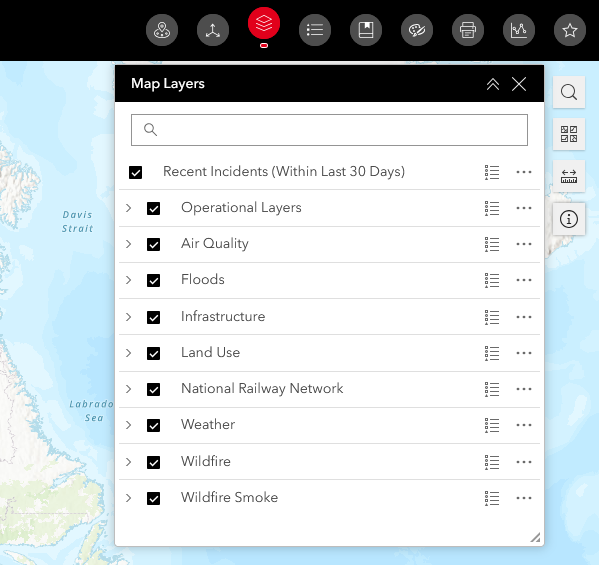Uncheck Recent Incidents (Within Last 30 Days)
The height and width of the screenshot is (565, 599).
pos(136,172)
